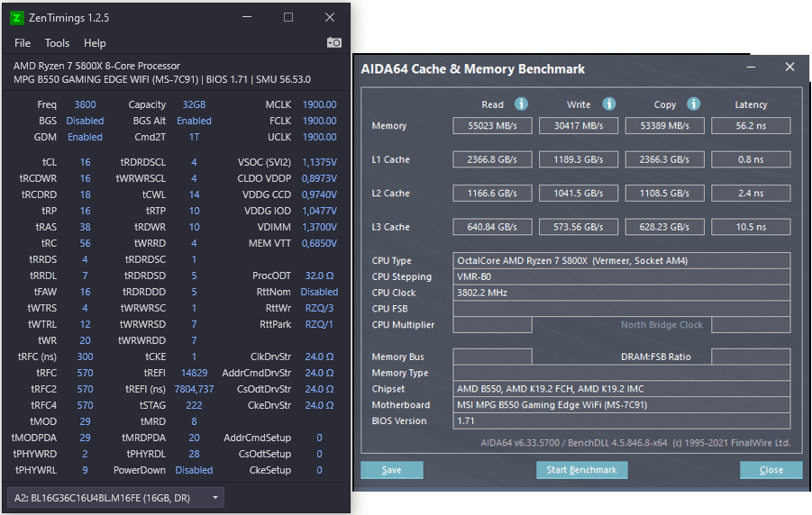The image size is (812, 515).
Task: Click the Memory Latency 56.2 ns field
Action: click(751, 126)
